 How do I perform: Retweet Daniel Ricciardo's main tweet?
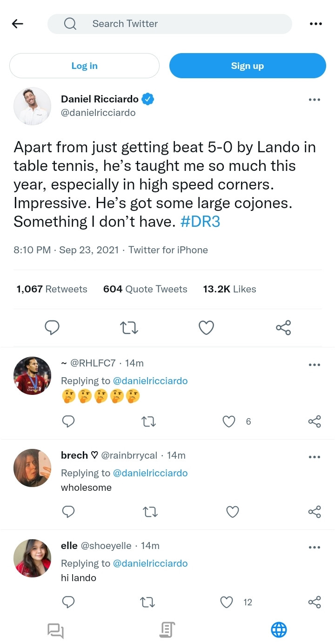point(129,328)
